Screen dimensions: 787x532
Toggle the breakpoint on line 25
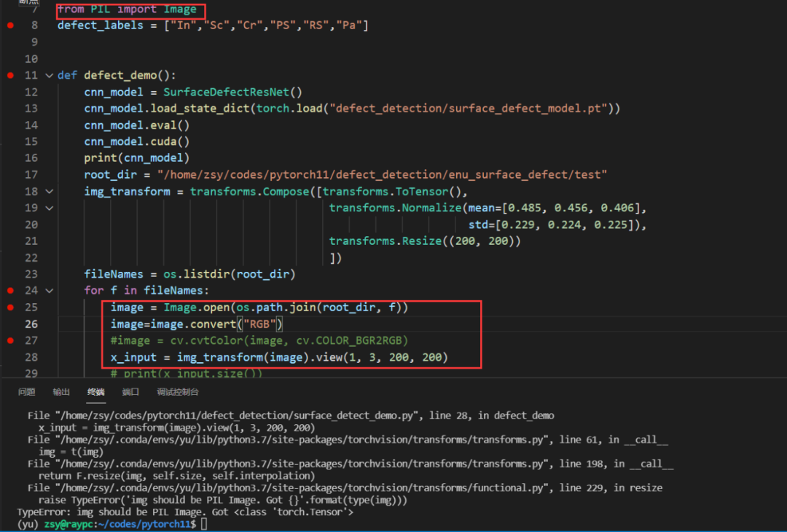[10, 307]
